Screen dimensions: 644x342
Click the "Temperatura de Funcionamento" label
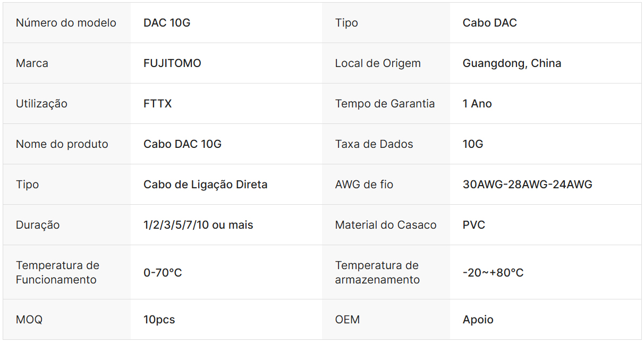click(x=57, y=272)
